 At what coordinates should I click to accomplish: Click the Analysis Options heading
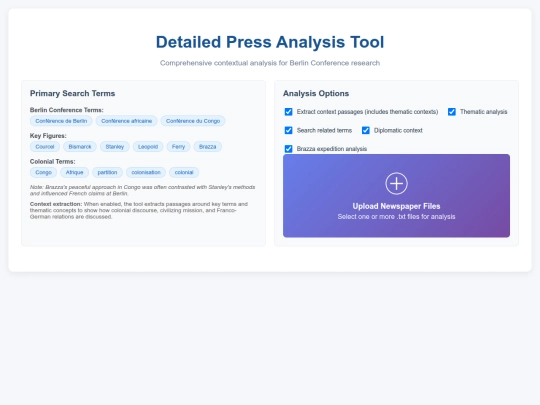[316, 93]
